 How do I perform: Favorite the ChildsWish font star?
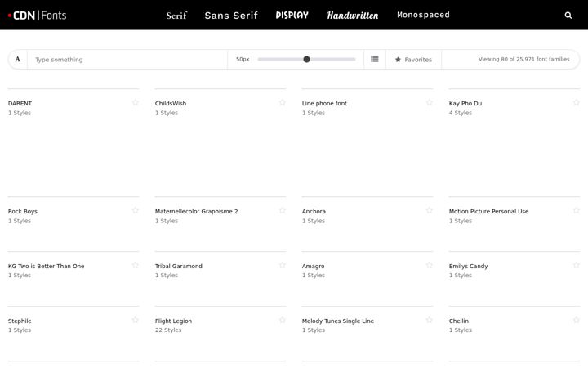pos(283,102)
